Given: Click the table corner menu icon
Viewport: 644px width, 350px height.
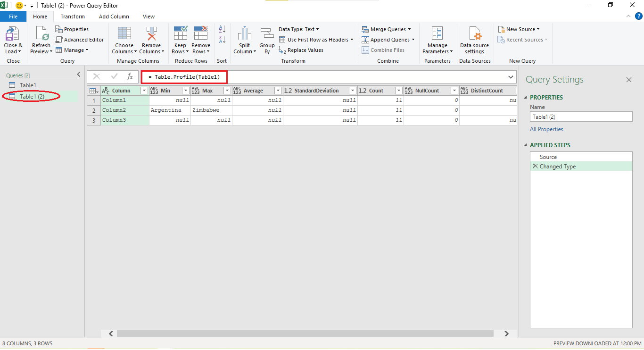Looking at the screenshot, I should (x=94, y=91).
